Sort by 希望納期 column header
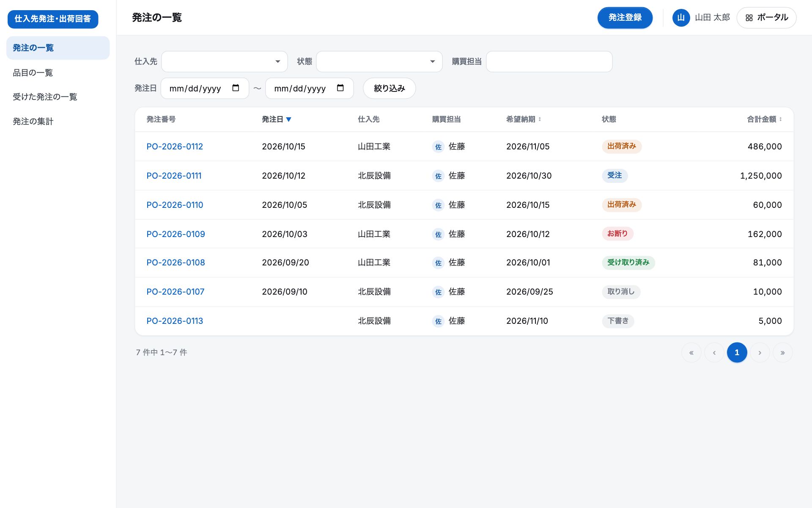The image size is (812, 508). (524, 119)
